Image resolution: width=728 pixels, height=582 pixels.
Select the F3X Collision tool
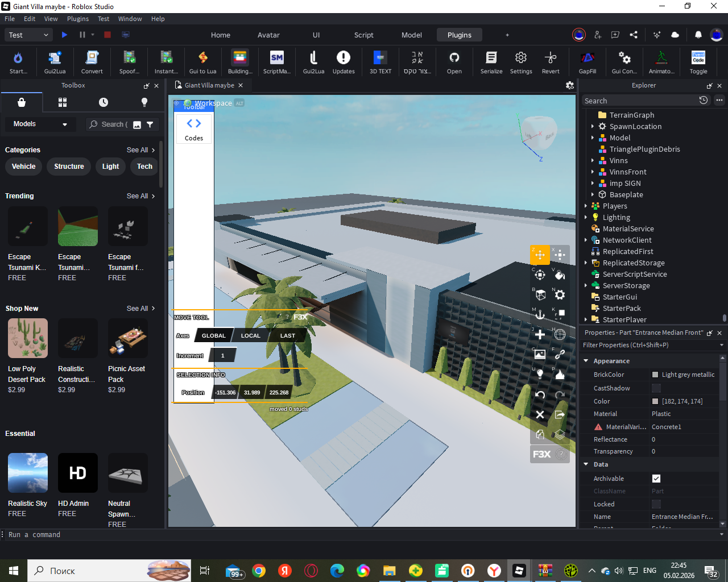pyautogui.click(x=560, y=314)
